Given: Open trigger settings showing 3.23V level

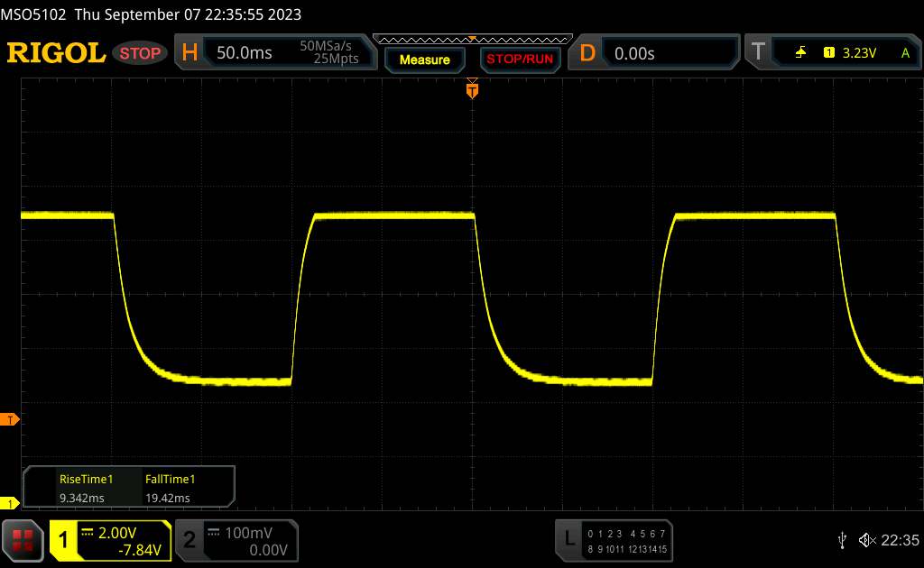Looking at the screenshot, I should point(857,53).
